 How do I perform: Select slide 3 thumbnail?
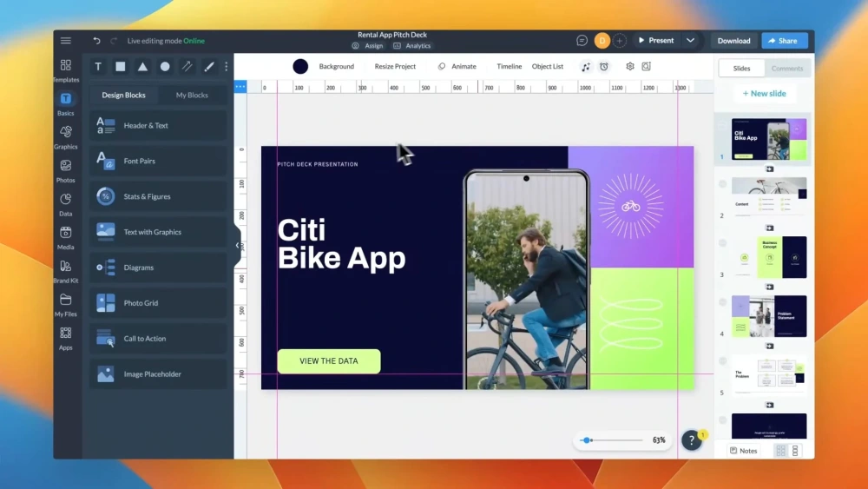(x=769, y=257)
